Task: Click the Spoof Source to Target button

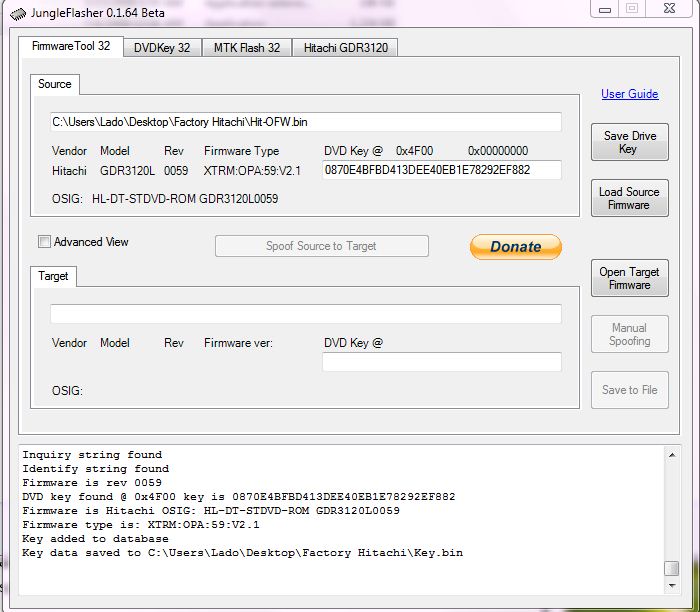Action: [321, 246]
